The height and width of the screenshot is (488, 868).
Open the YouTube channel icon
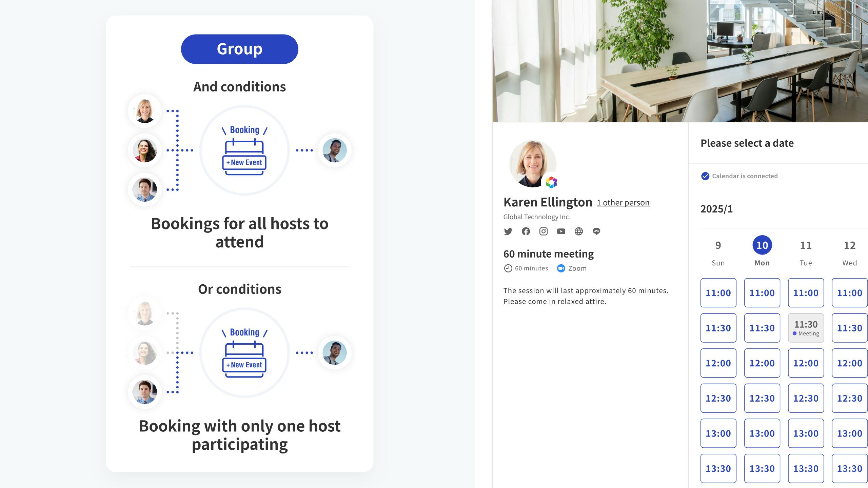point(561,231)
